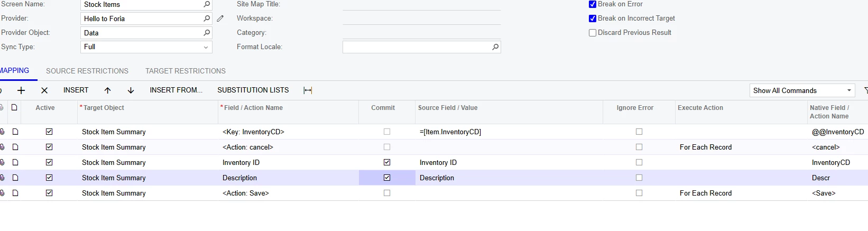Click the add row plus icon
The image size is (868, 231).
(21, 90)
